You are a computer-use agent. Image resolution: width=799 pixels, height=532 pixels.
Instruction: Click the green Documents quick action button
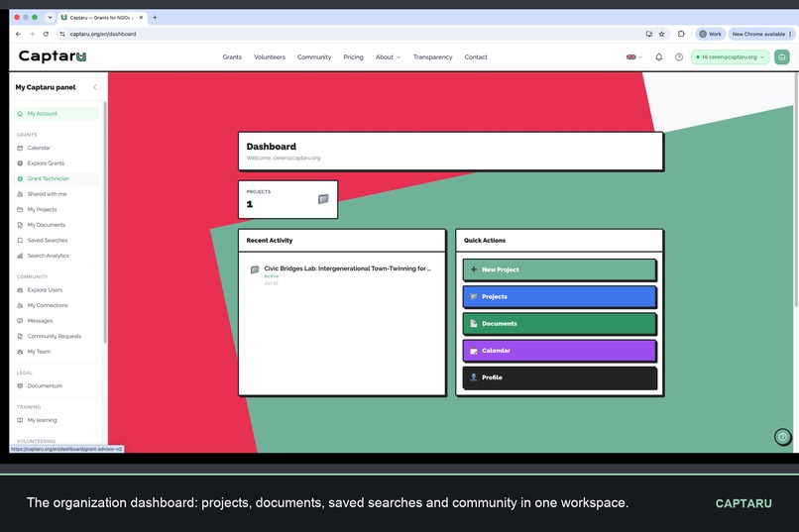(559, 324)
